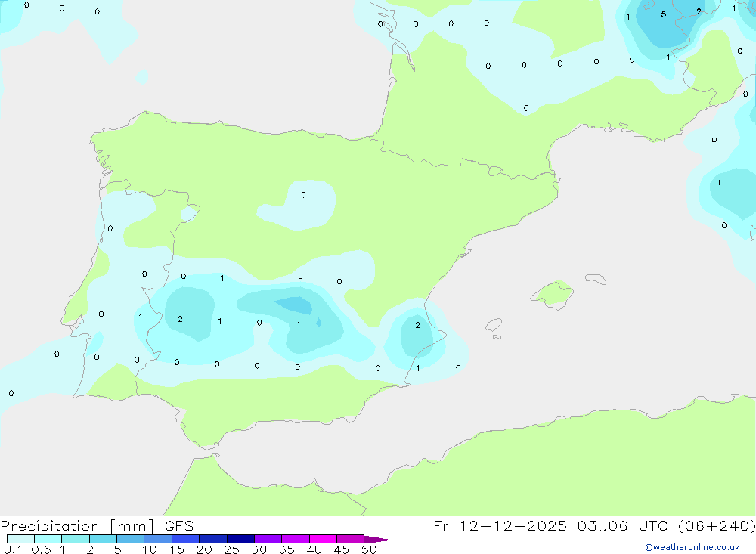Pick the 10–15 mm legend swatch
Image resolution: width=756 pixels, height=554 pixels.
(x=158, y=539)
